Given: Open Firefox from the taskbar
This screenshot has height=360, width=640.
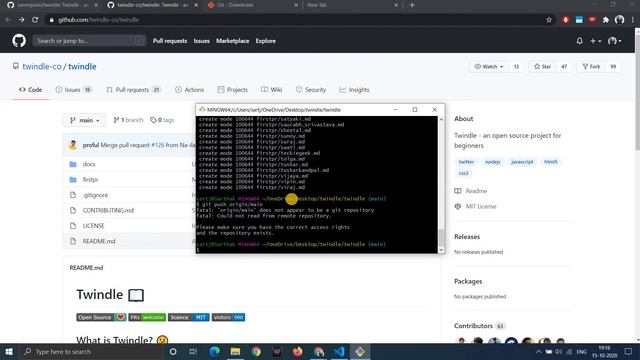Looking at the screenshot, I should [298, 351].
